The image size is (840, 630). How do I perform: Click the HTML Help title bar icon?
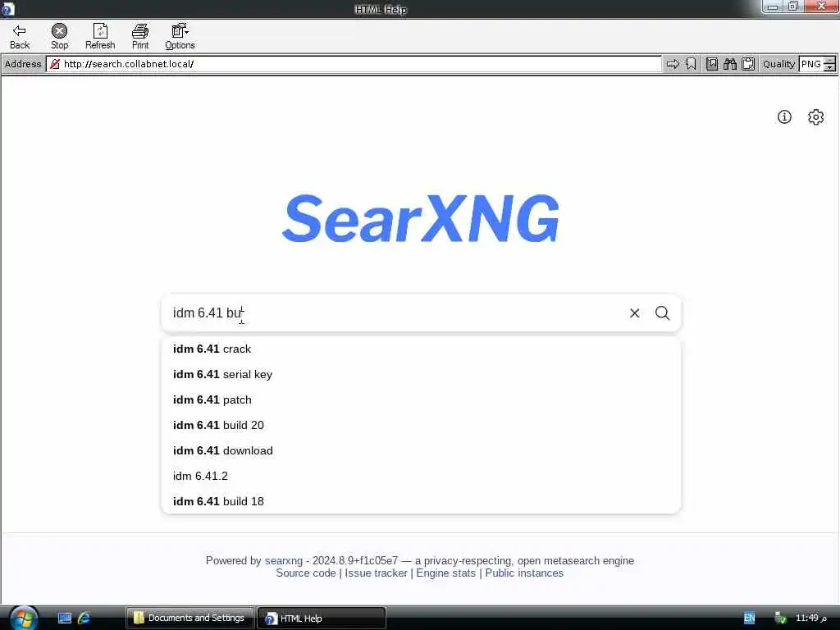pyautogui.click(x=7, y=8)
